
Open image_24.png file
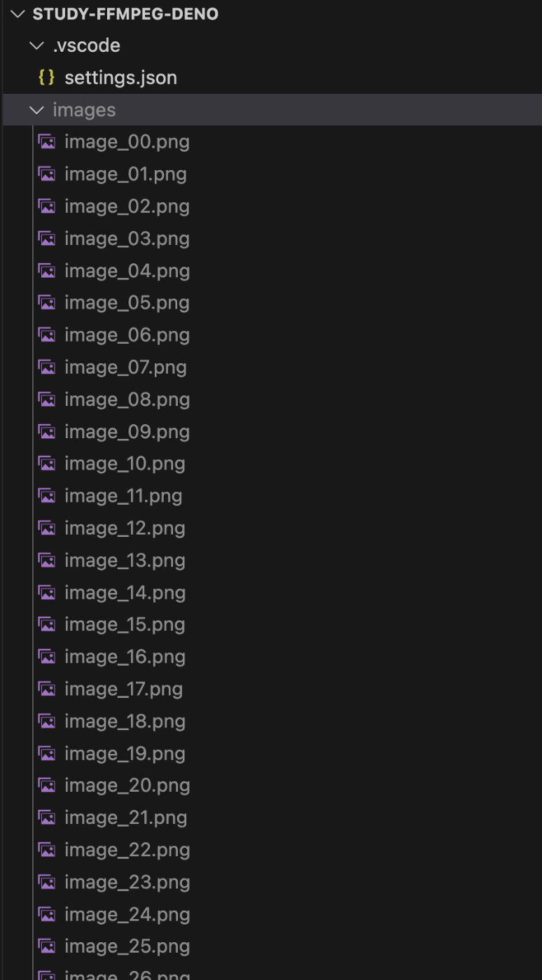pos(127,914)
